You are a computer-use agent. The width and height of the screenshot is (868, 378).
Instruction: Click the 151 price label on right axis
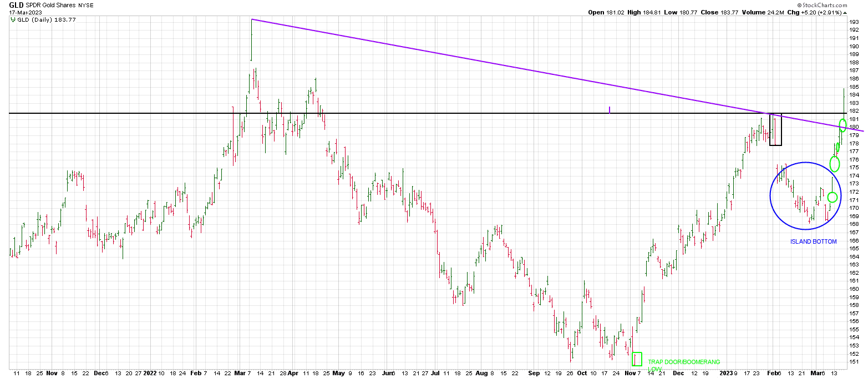[855, 362]
